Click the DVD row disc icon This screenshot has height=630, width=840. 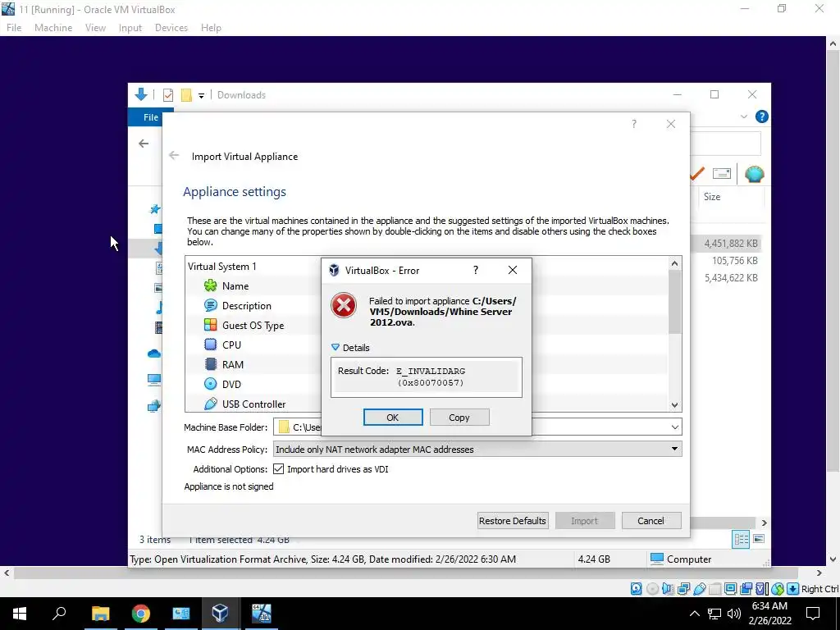(x=211, y=384)
